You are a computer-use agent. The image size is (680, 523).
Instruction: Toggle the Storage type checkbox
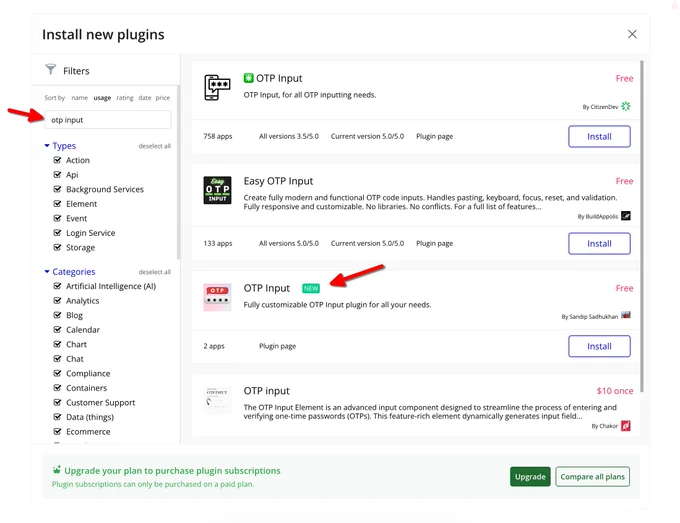[57, 247]
